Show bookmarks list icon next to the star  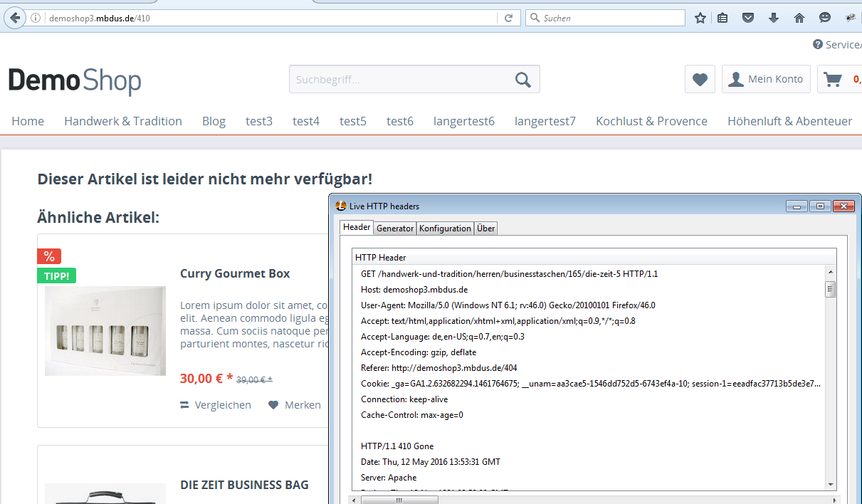click(722, 18)
